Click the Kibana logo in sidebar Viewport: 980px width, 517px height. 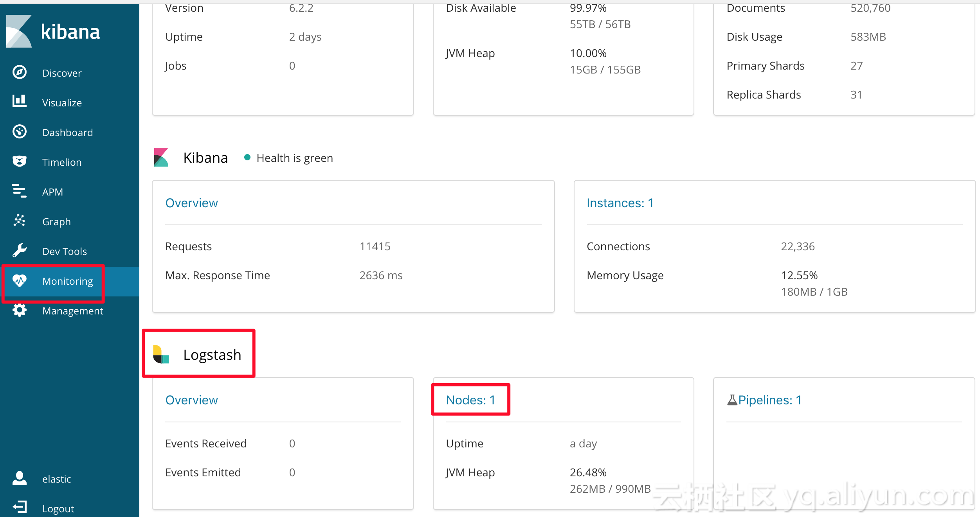pyautogui.click(x=53, y=32)
